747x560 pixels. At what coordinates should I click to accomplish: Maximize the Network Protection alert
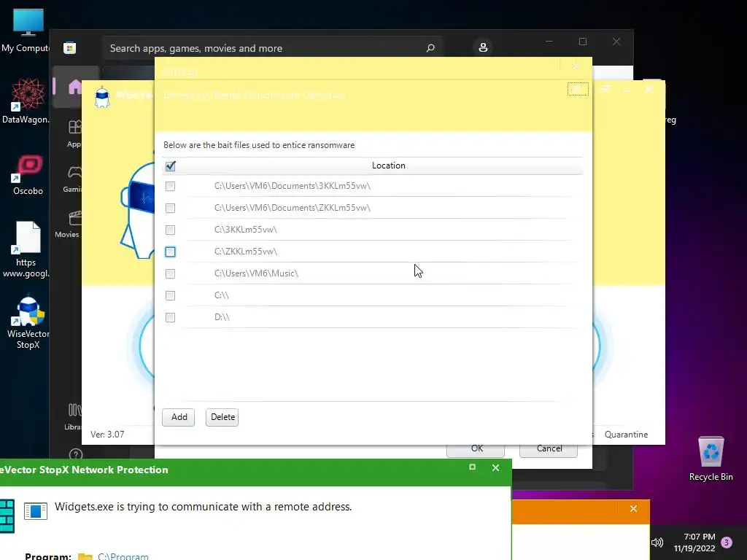472,467
